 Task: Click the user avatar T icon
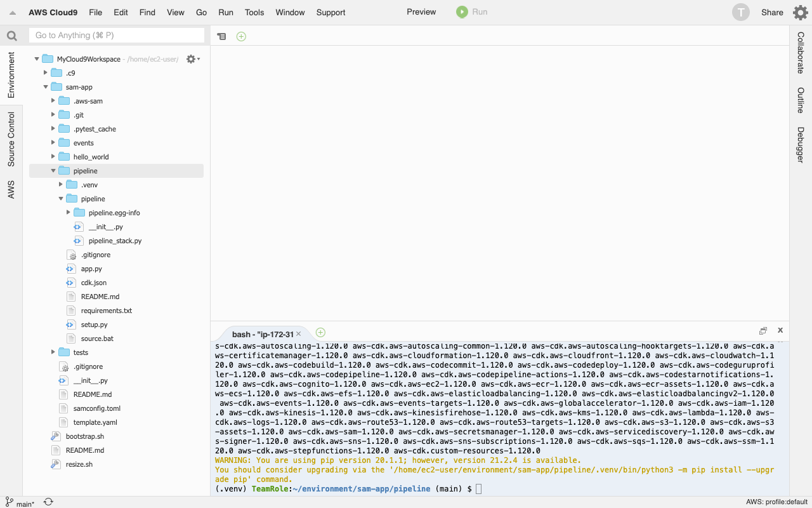pos(740,12)
